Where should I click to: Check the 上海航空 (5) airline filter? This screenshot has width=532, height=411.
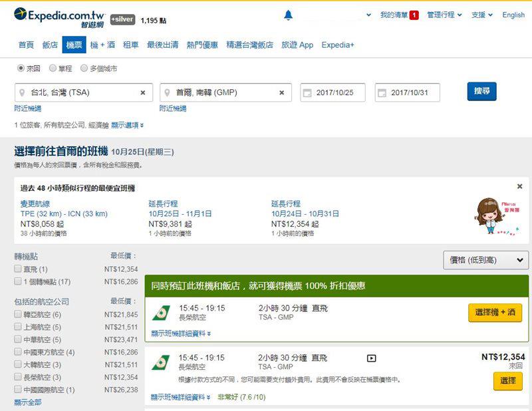point(18,327)
